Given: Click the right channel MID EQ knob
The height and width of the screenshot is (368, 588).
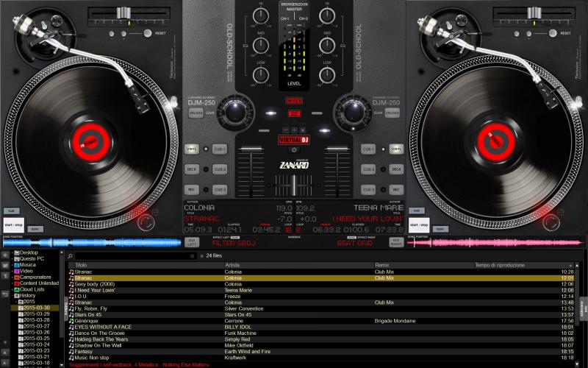Looking at the screenshot, I should [x=327, y=46].
